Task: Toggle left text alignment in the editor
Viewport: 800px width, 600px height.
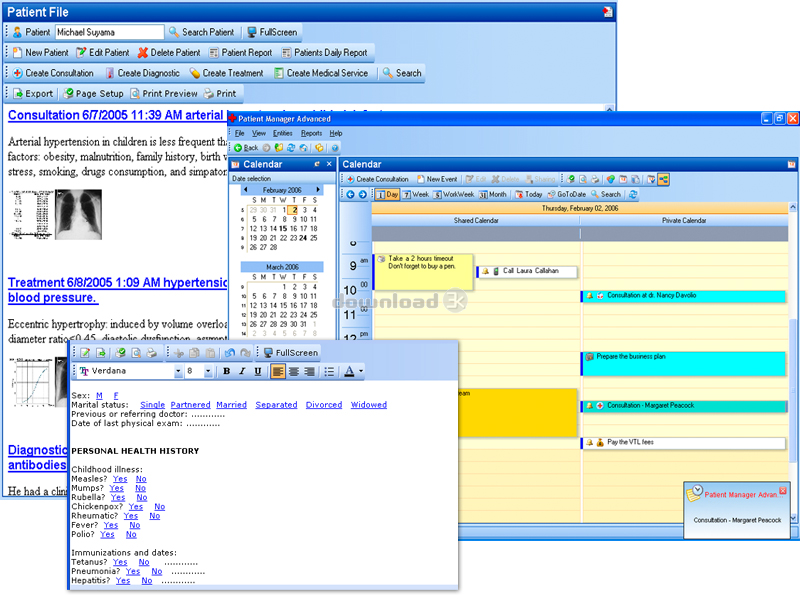Action: [278, 371]
